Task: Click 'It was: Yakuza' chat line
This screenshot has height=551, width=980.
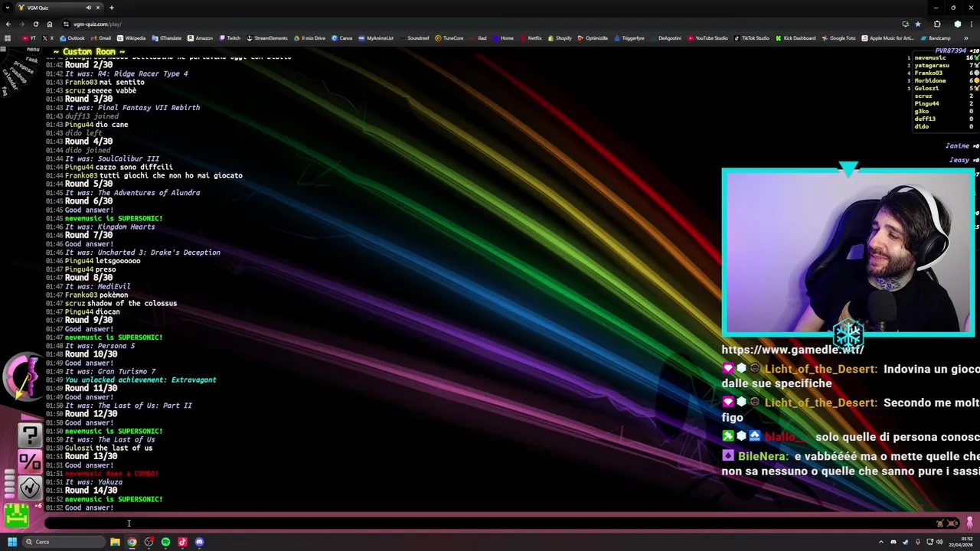Action: point(93,482)
